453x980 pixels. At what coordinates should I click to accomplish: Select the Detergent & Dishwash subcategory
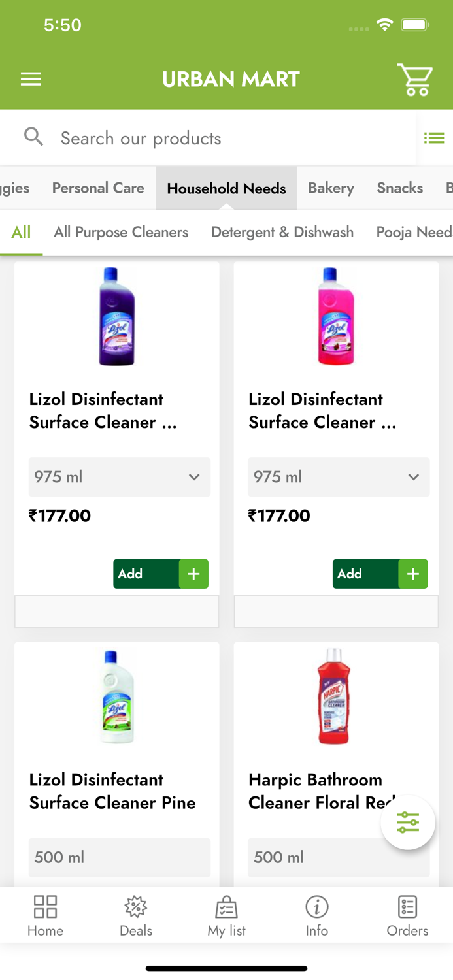[282, 232]
